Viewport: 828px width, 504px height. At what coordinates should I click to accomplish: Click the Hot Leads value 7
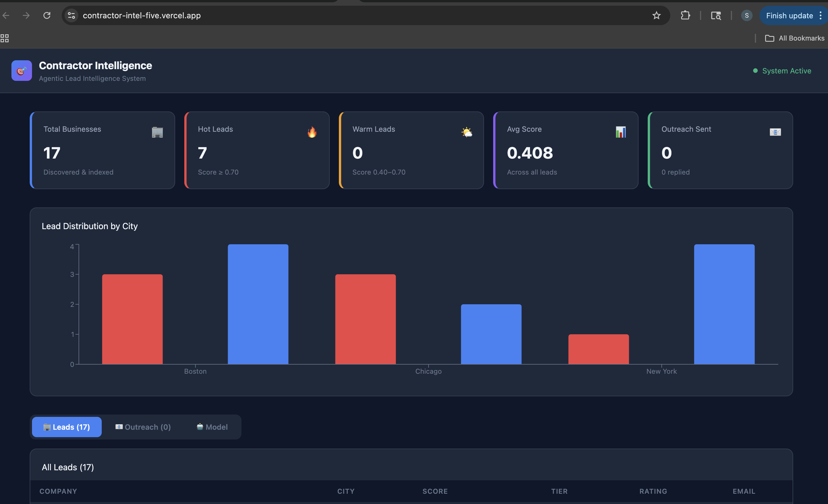tap(202, 153)
